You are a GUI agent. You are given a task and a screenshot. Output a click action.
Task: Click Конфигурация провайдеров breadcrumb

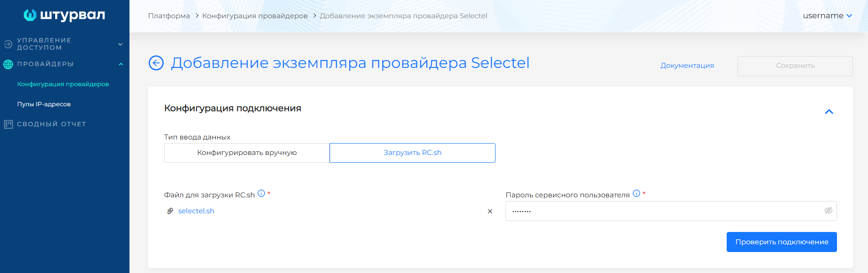[255, 16]
